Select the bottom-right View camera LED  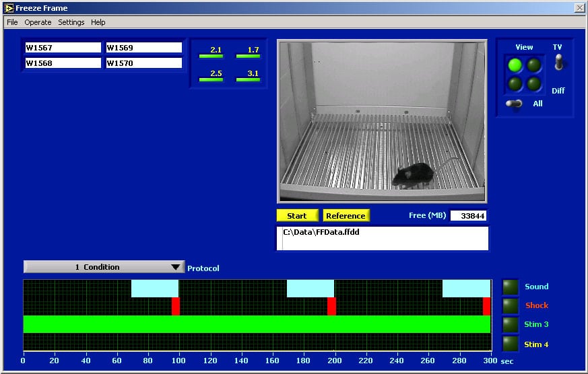coord(534,84)
